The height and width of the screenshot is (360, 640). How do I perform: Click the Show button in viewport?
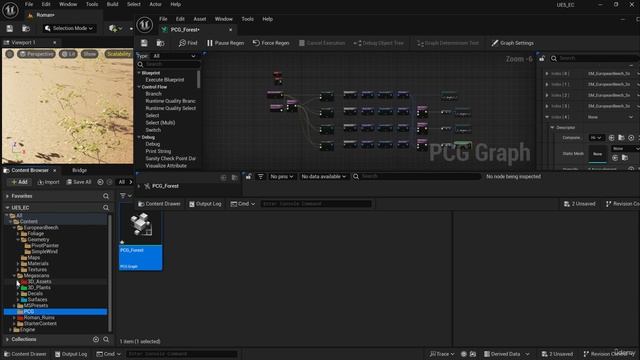pos(89,54)
